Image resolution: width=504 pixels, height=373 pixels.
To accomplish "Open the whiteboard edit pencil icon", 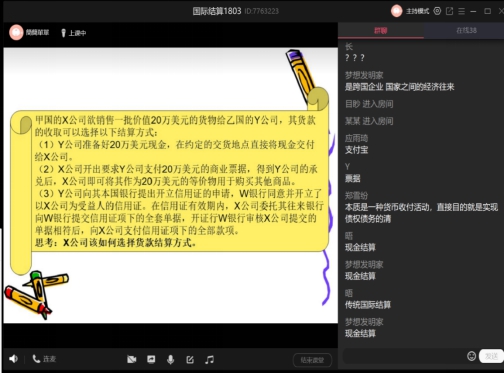I will (190, 359).
